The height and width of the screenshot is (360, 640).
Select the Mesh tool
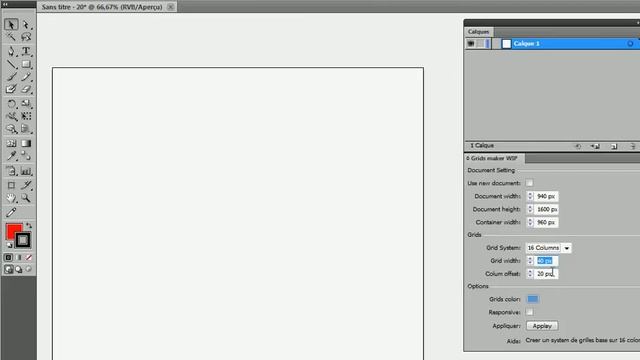tap(11, 143)
